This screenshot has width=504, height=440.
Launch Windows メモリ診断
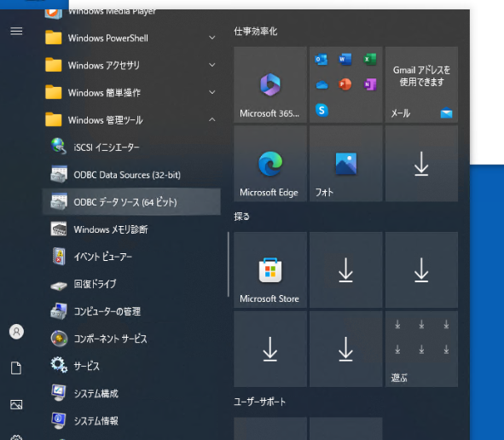131,229
